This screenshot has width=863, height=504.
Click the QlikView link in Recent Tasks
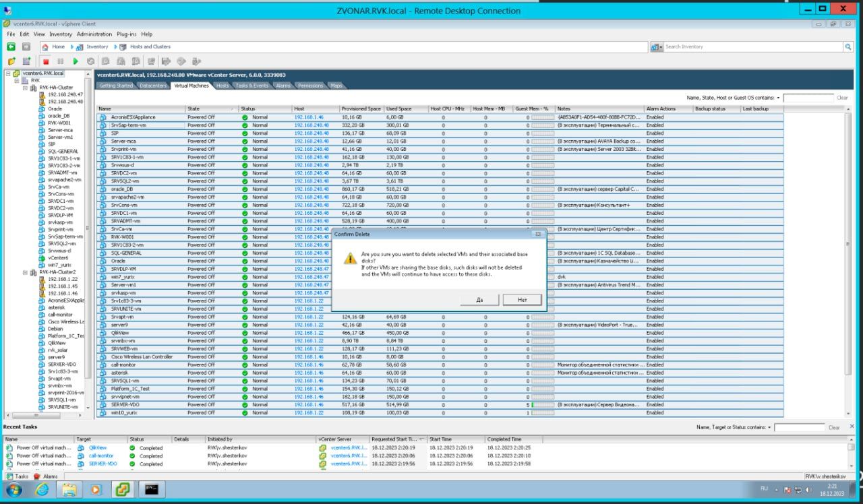pos(98,447)
